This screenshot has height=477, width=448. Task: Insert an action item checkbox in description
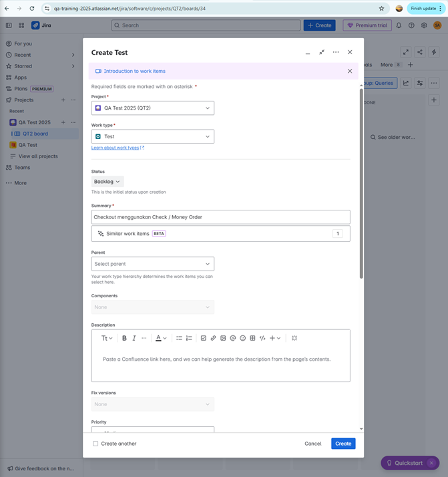point(204,338)
